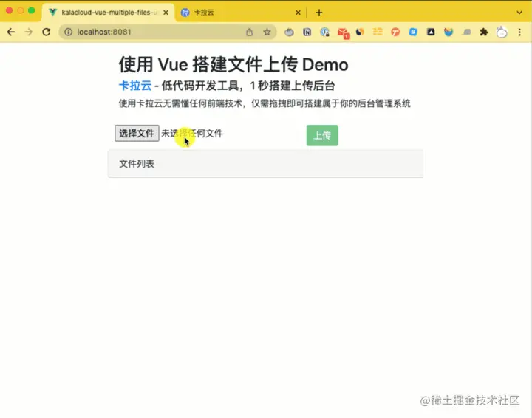
Task: Open the blue square extension icon
Action: point(413,32)
